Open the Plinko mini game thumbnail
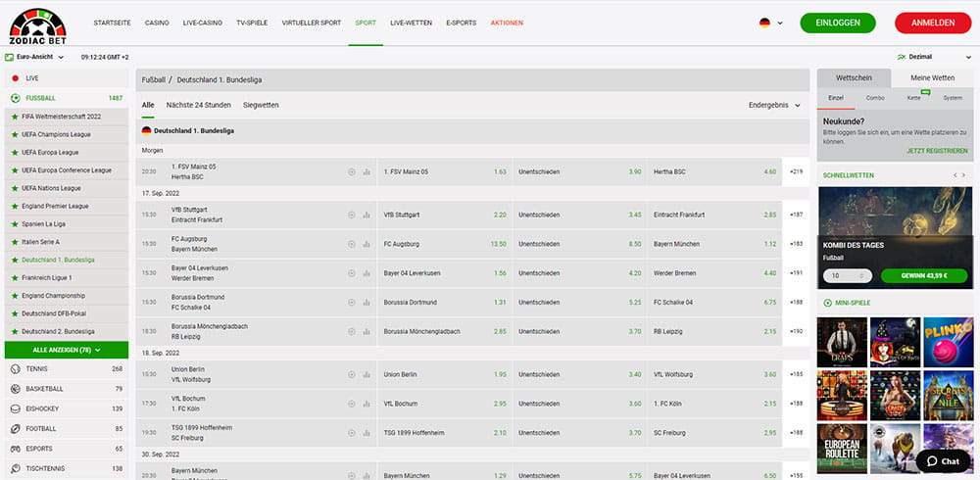 (948, 342)
